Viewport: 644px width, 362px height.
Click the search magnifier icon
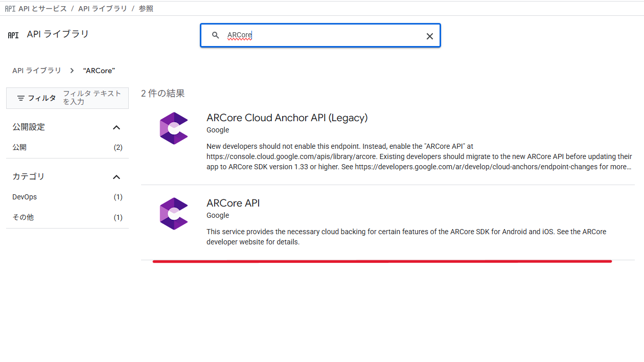(x=216, y=35)
